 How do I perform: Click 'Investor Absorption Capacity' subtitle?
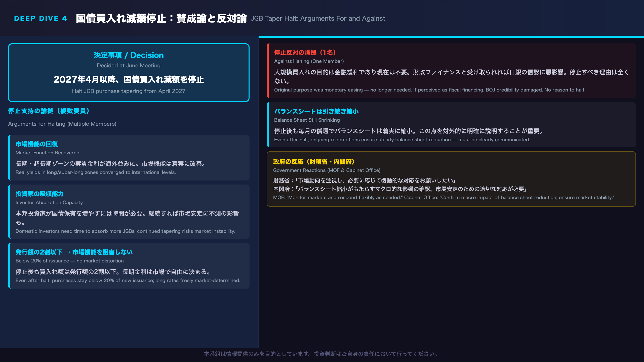pos(49,203)
